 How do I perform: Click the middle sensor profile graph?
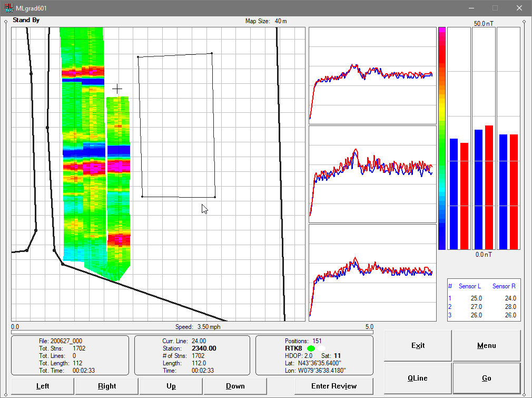[x=372, y=174]
